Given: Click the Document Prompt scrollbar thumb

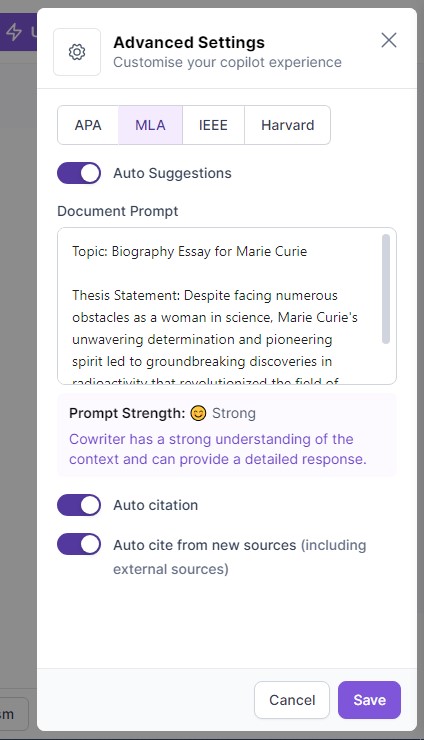Looking at the screenshot, I should click(x=386, y=289).
